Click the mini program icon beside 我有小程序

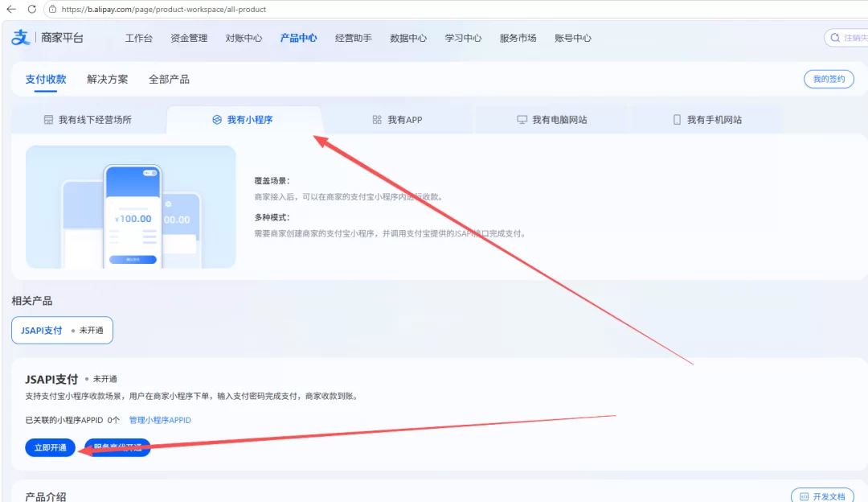click(x=217, y=120)
